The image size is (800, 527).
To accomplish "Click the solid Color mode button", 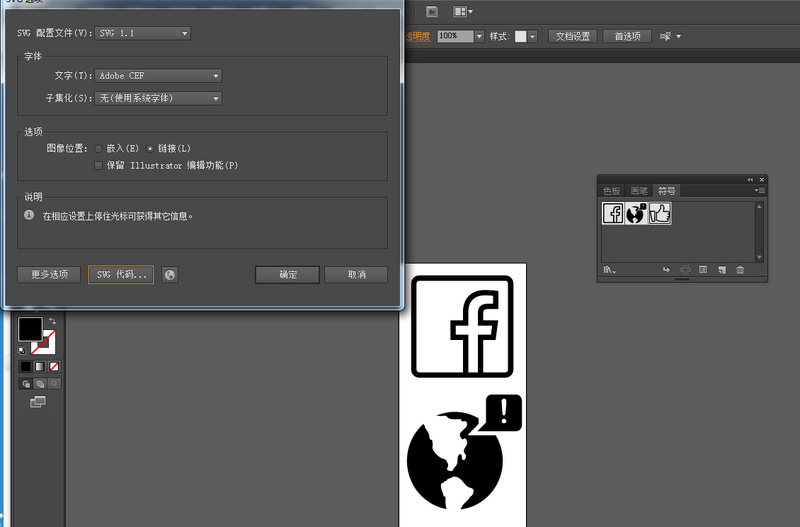I will click(x=26, y=366).
